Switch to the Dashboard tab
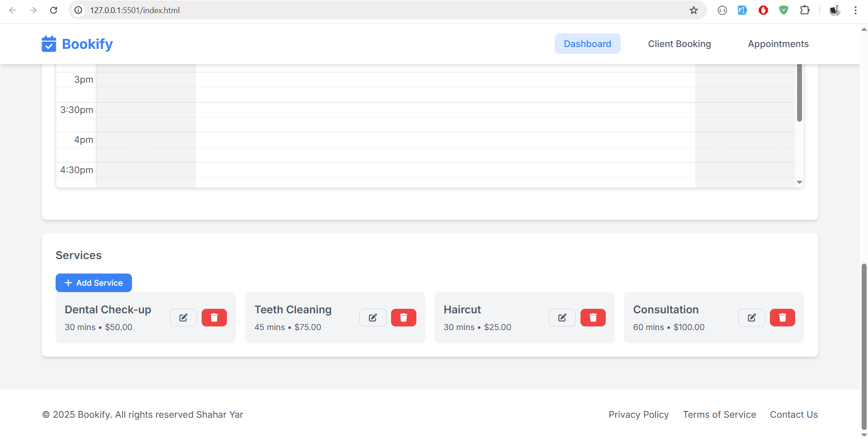This screenshot has height=439, width=868. click(587, 44)
